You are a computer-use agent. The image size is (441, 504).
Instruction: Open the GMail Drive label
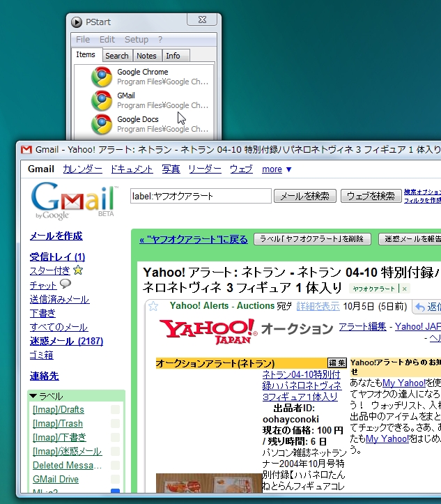pyautogui.click(x=56, y=479)
